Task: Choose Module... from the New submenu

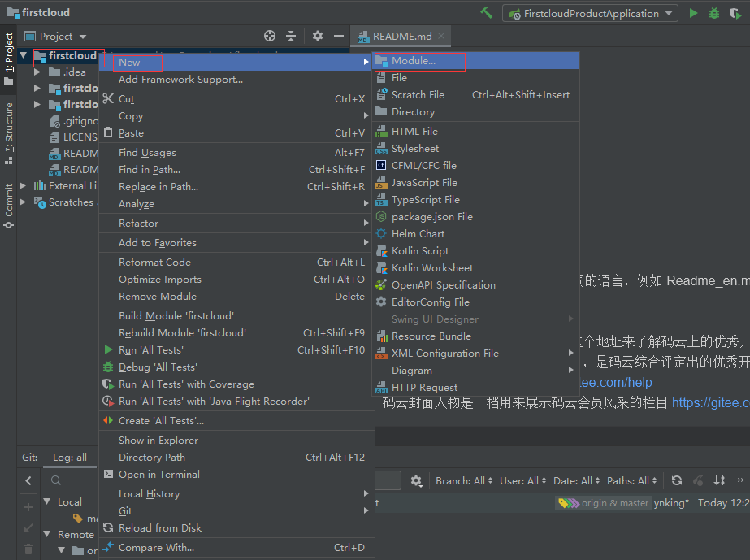Action: [476, 61]
